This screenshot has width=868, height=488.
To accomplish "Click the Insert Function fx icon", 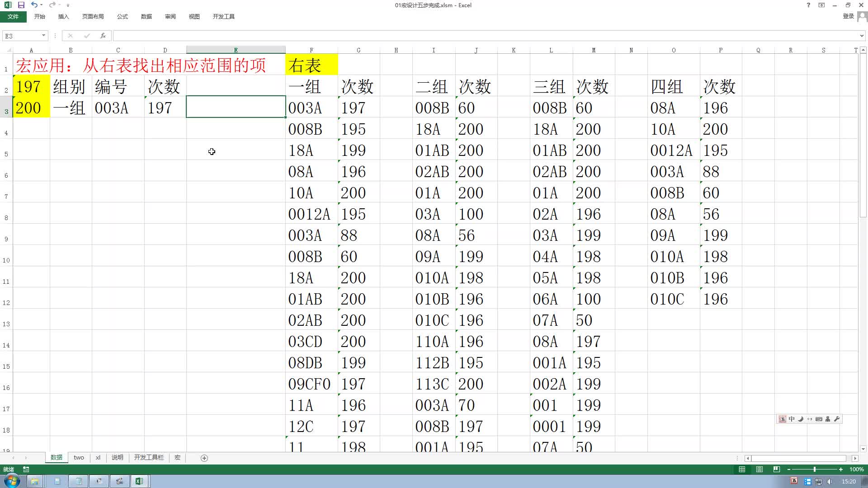I will [x=103, y=36].
